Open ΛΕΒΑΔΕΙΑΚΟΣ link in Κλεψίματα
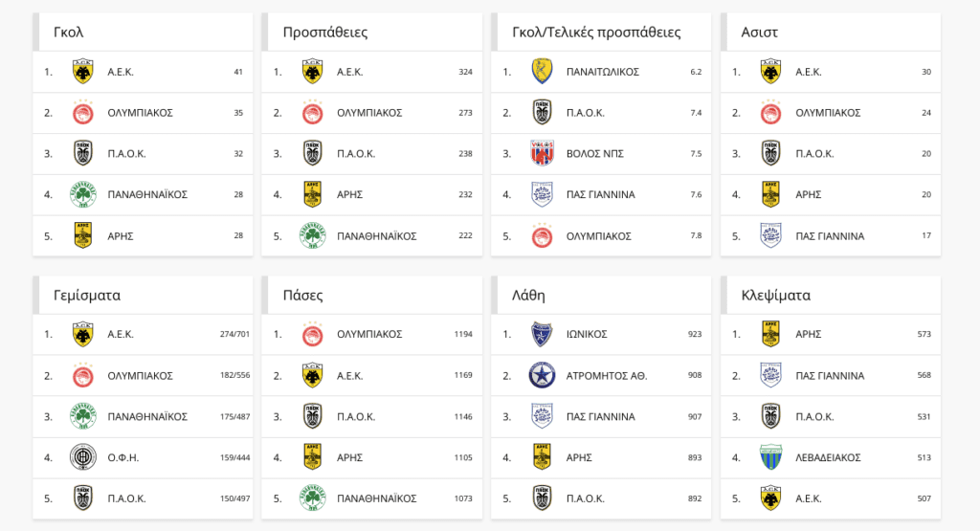This screenshot has width=980, height=531. 828,457
